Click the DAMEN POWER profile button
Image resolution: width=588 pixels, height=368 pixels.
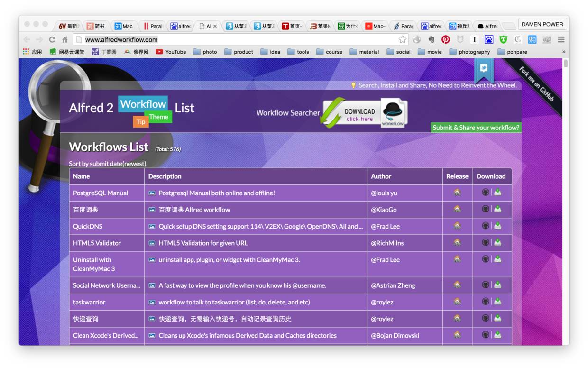click(x=542, y=24)
